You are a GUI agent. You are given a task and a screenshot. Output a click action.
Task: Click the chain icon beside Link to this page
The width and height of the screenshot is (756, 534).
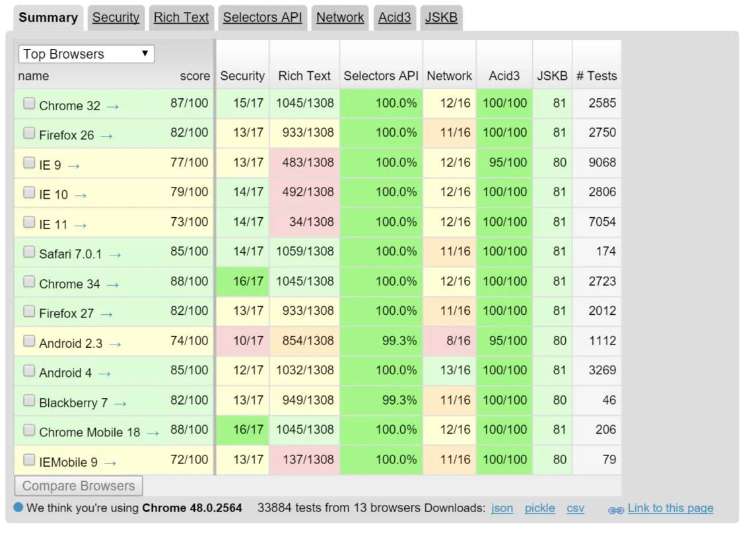(x=616, y=510)
